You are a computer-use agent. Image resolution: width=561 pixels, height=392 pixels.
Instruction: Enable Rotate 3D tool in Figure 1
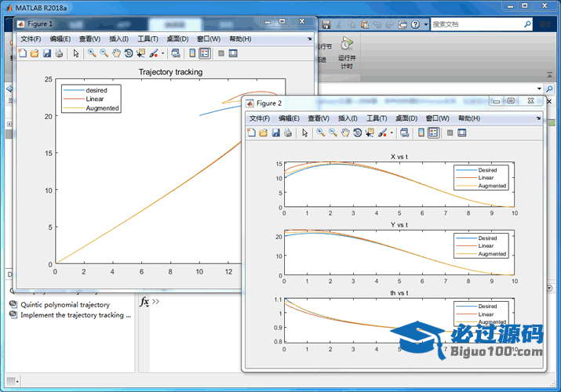click(x=129, y=53)
